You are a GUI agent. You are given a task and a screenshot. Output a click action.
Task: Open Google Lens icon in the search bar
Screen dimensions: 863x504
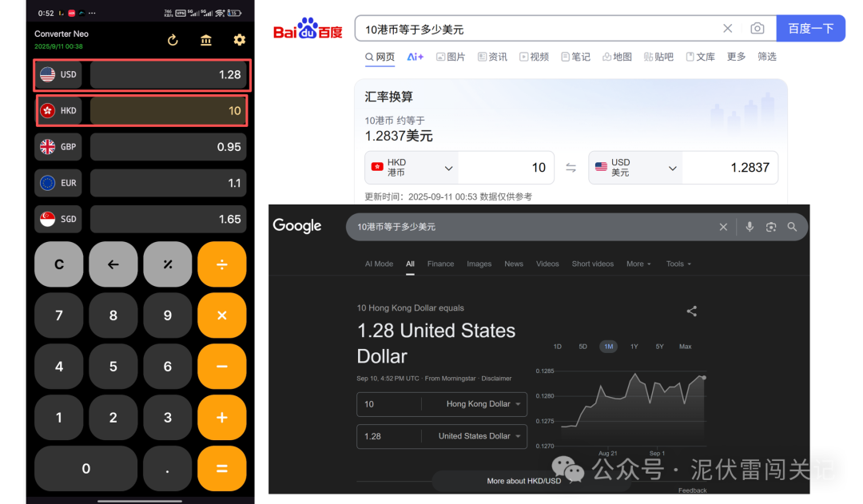pyautogui.click(x=770, y=227)
